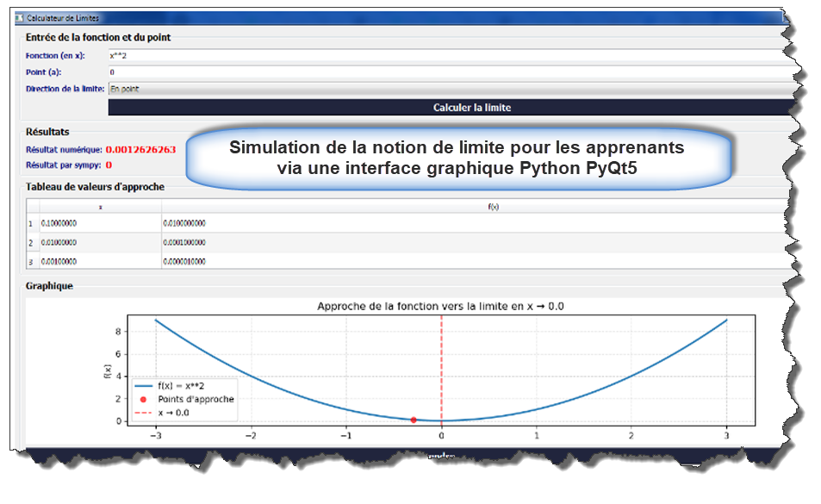Select cell containing 0.10000000
This screenshot has width=821, height=504.
(101, 223)
